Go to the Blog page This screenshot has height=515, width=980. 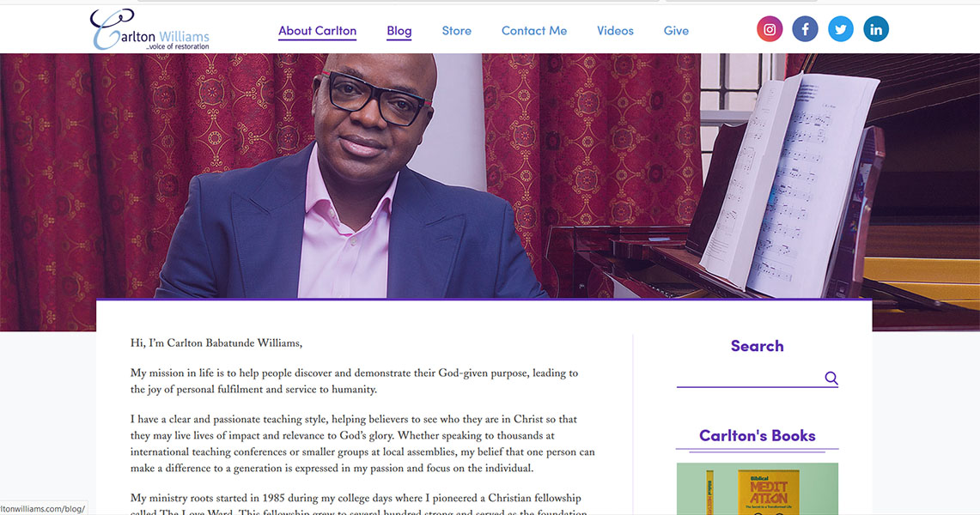click(399, 31)
